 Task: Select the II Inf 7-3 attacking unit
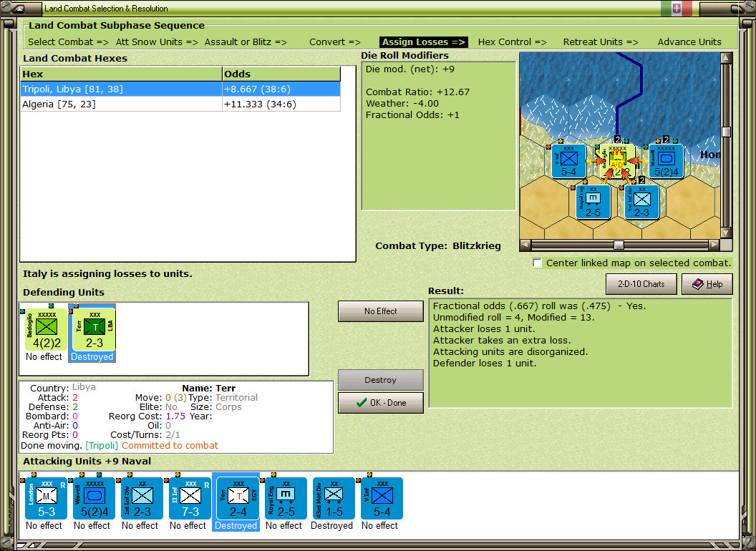point(190,499)
